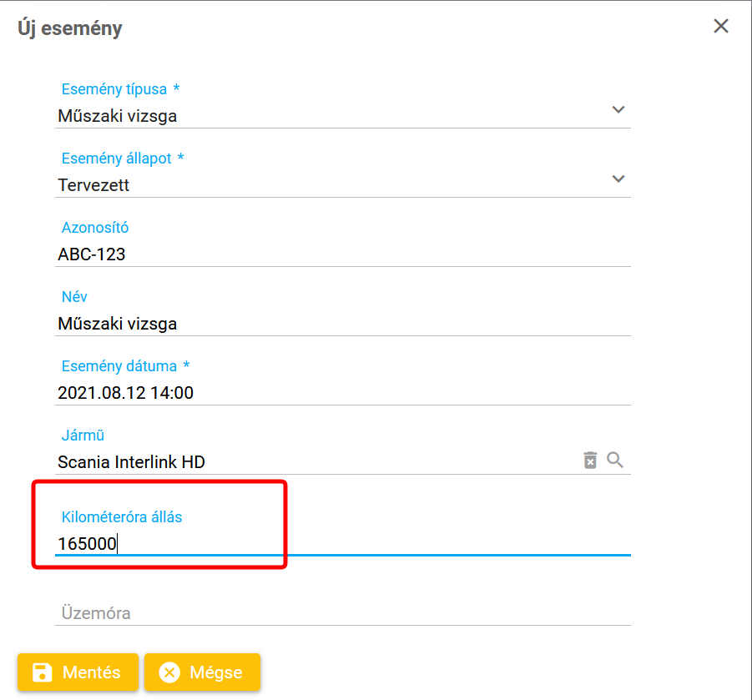The width and height of the screenshot is (752, 700).
Task: Save the event with Mentés button
Action: (x=78, y=672)
